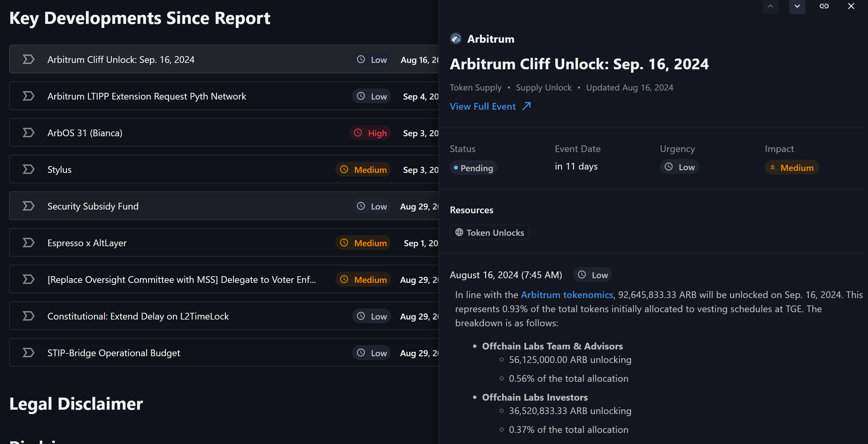Click Medium urgency badge on Stylus row

click(363, 169)
